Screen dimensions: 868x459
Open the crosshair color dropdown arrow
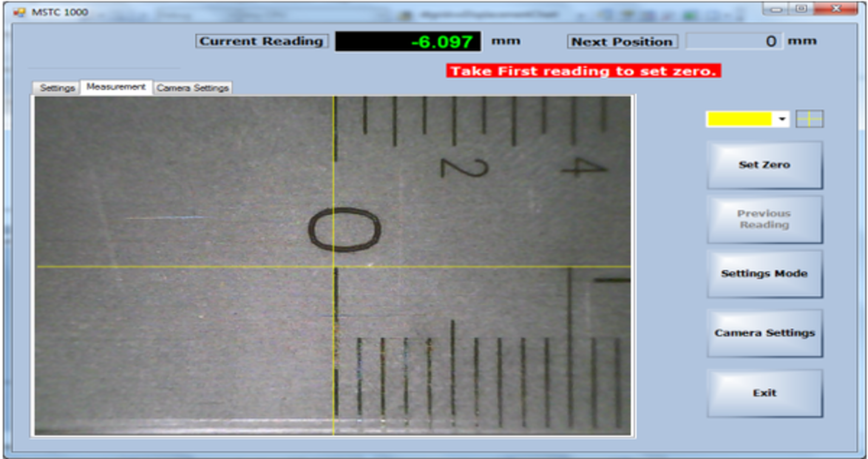(x=782, y=119)
